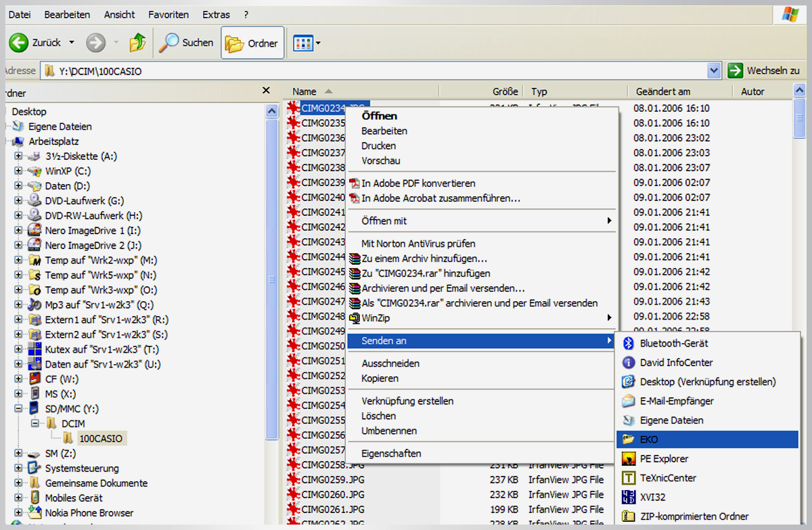Click the Wechseln zu go button

tap(764, 70)
